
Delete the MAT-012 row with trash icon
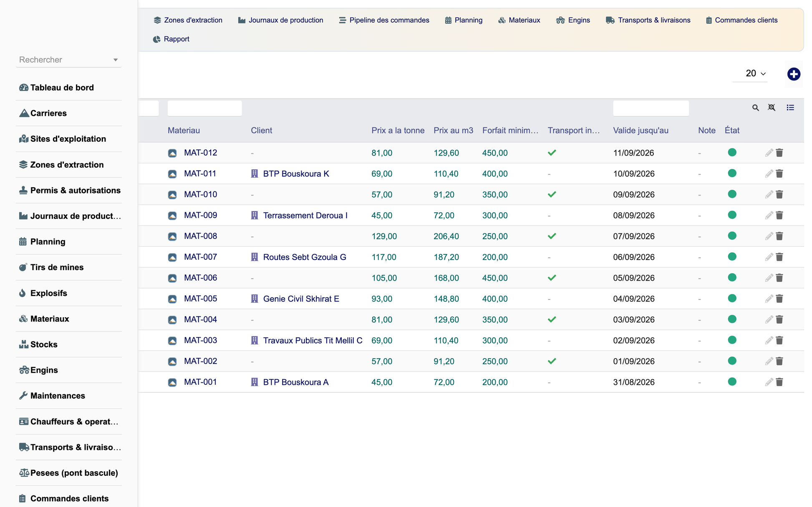779,153
